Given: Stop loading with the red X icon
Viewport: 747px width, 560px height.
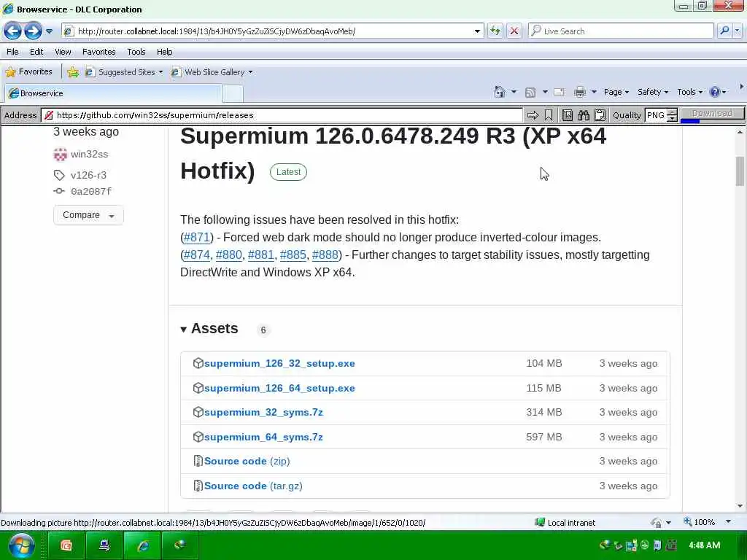Looking at the screenshot, I should coord(514,31).
